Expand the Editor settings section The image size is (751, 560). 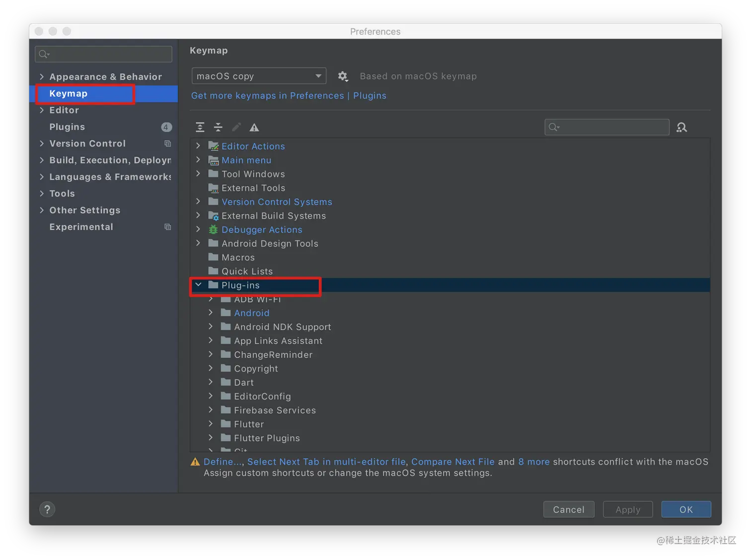[42, 110]
